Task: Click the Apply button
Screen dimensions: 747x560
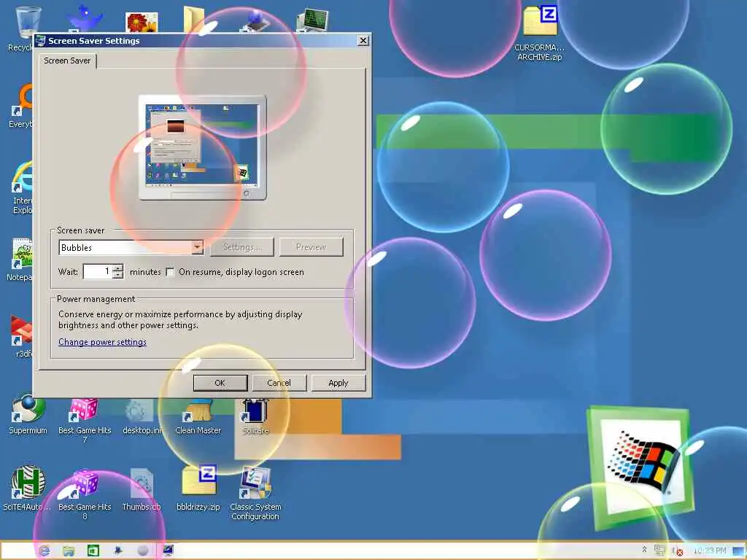Action: click(x=338, y=383)
